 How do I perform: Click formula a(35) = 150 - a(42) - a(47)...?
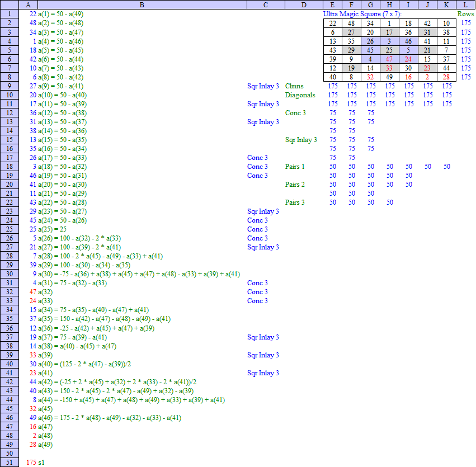click(104, 319)
